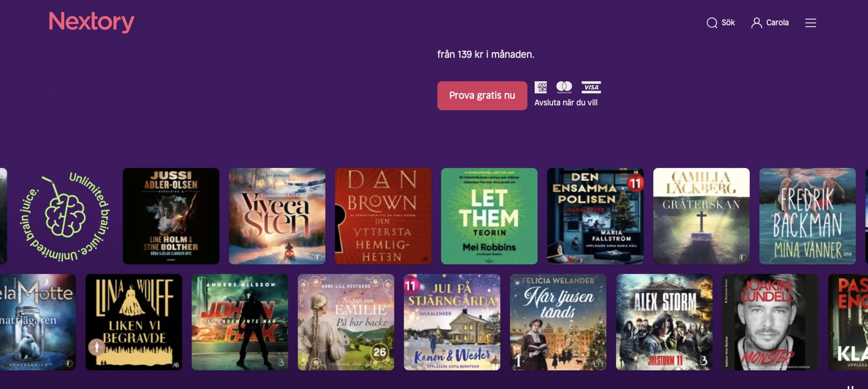This screenshot has width=868, height=389.
Task: Open the search magnifier icon
Action: coord(712,23)
